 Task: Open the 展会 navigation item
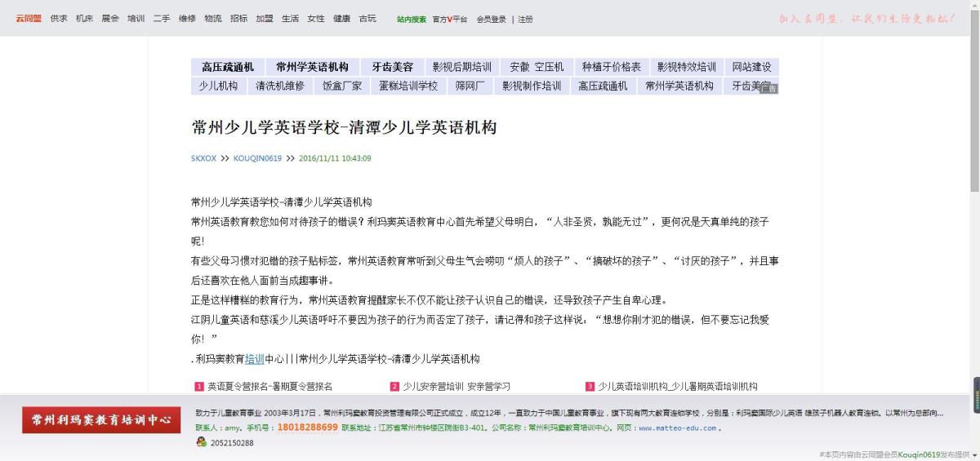[110, 19]
